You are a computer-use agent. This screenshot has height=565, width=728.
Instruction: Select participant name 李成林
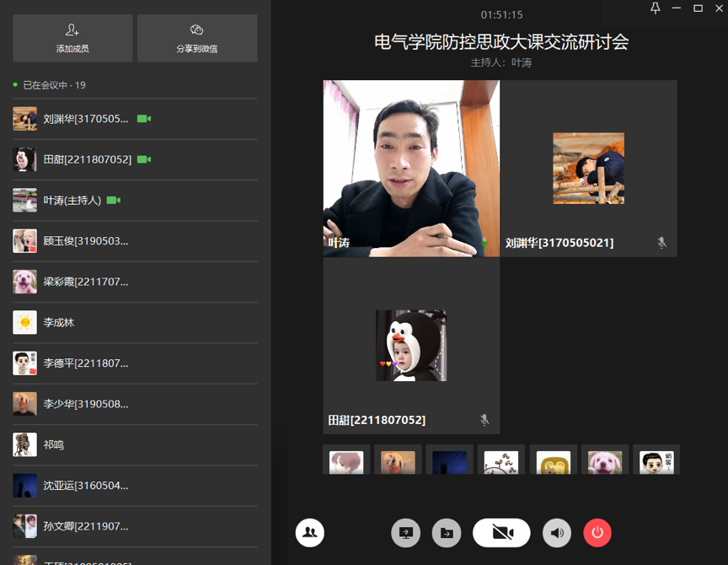coord(58,322)
